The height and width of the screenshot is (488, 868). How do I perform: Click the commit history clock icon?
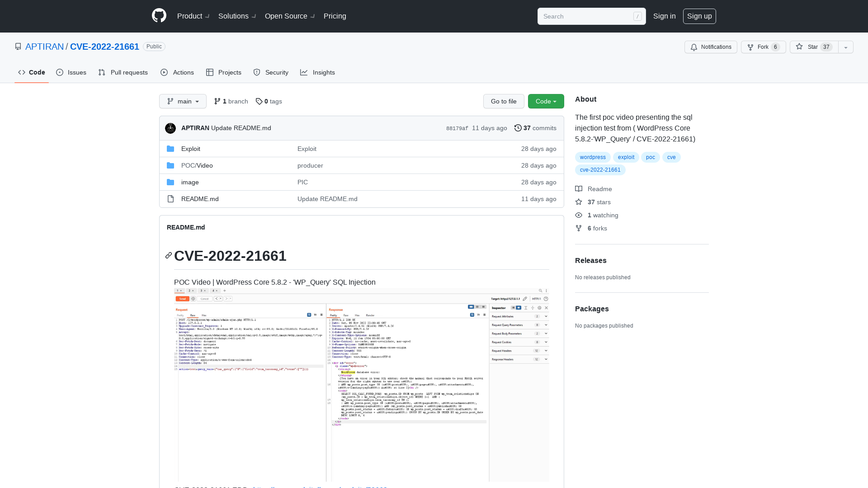coord(518,128)
